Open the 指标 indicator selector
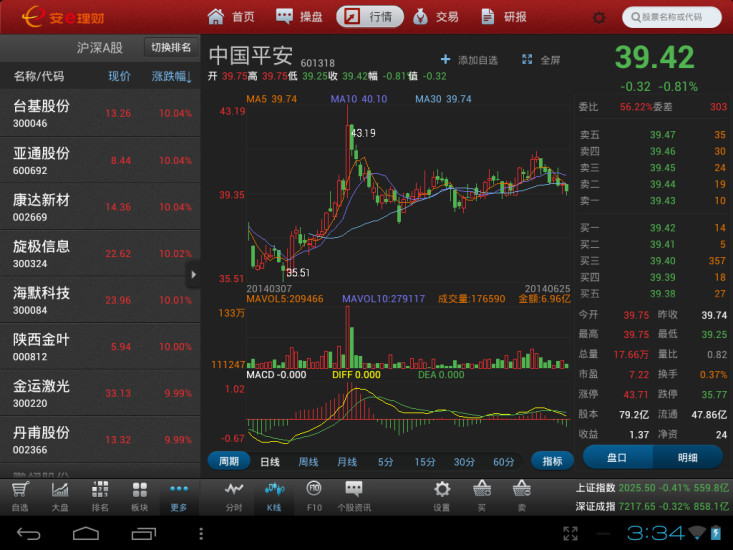733x550 pixels. [552, 461]
